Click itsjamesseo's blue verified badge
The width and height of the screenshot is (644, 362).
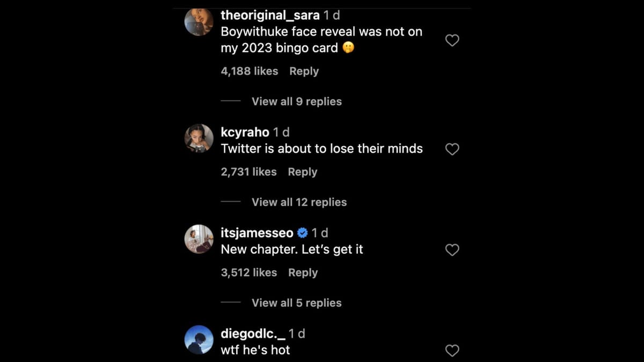302,233
